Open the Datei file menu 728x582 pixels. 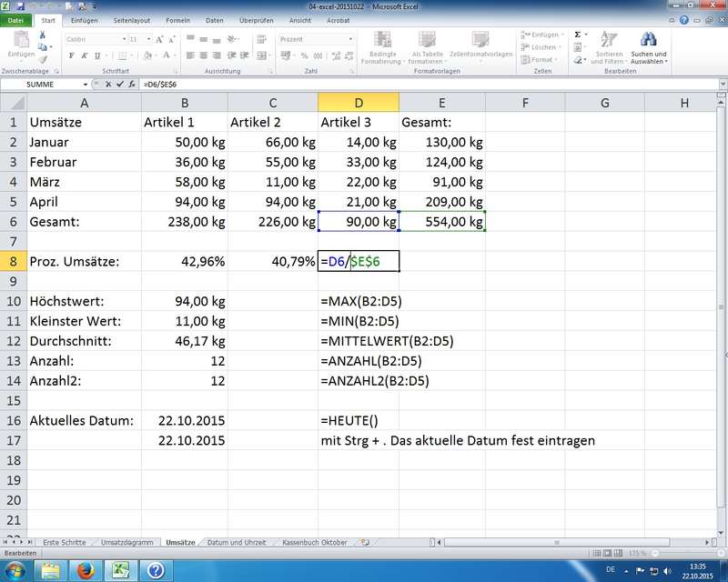point(17,19)
